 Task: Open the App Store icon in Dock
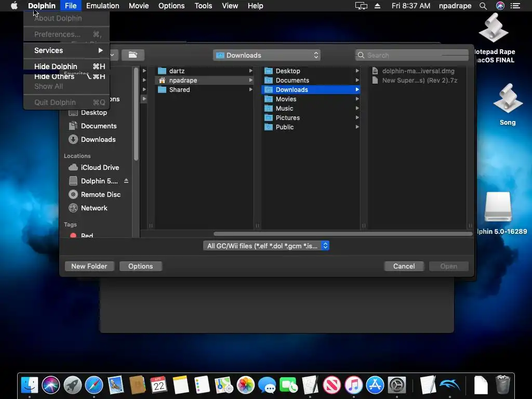tap(375, 385)
